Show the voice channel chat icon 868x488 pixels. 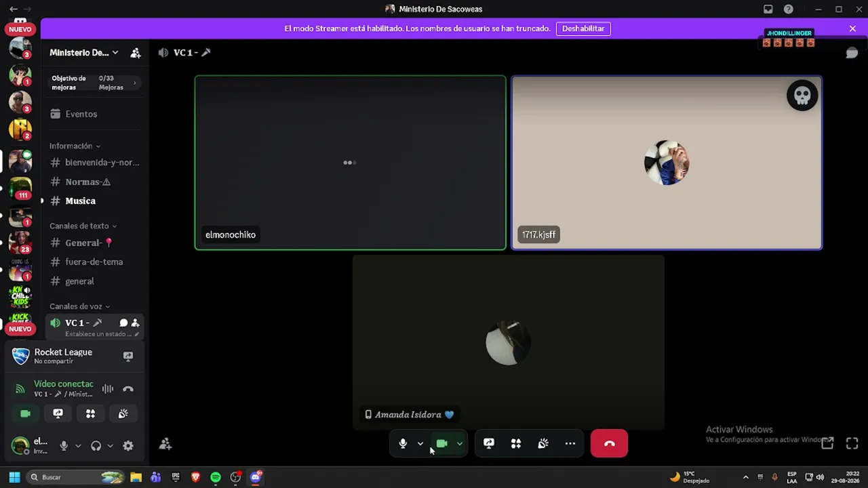click(x=852, y=53)
